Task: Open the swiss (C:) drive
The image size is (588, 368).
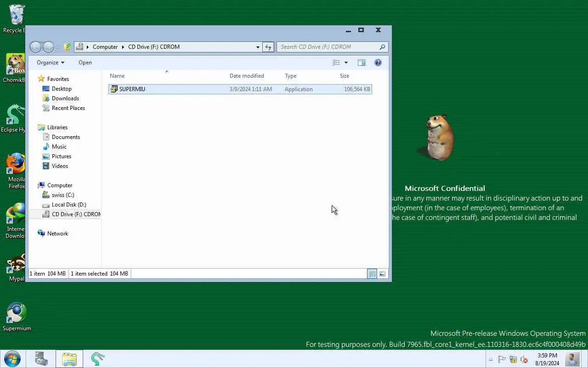Action: click(x=63, y=195)
